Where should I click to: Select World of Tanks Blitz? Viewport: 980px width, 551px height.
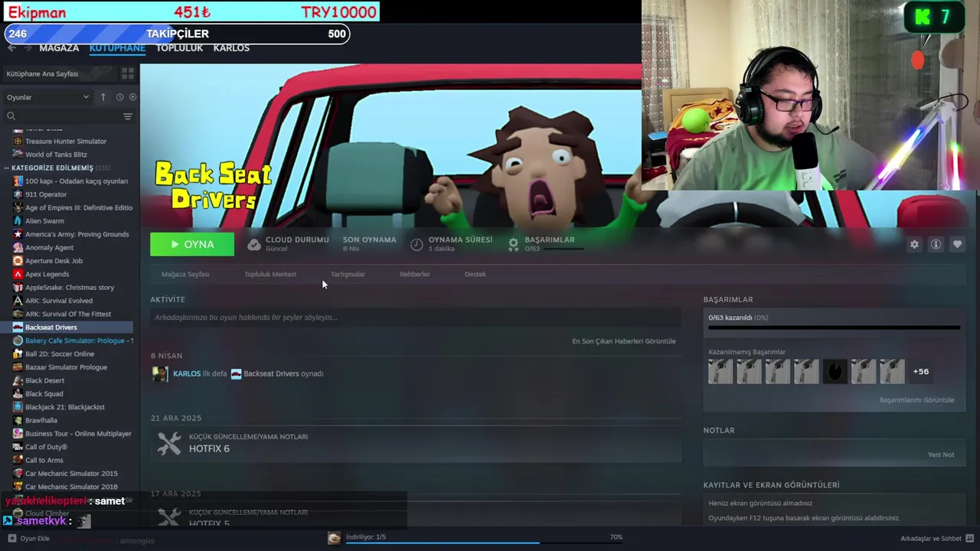[56, 155]
